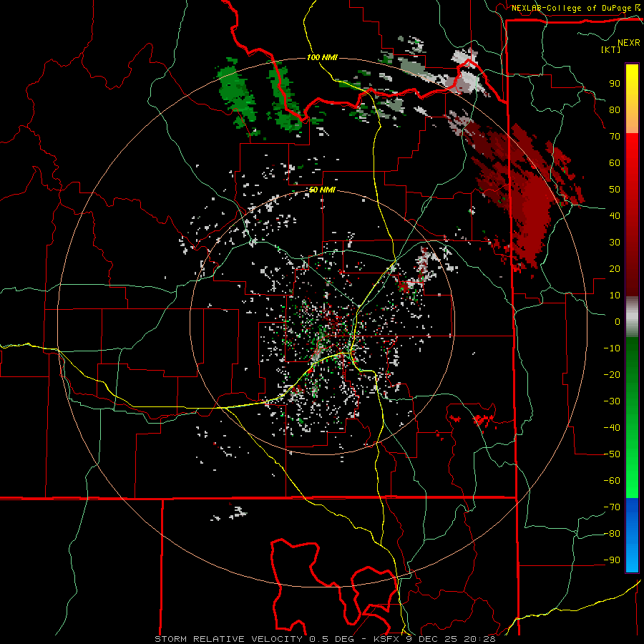Click the 30 value on velocity scale
The height and width of the screenshot is (644, 644).
pos(615,243)
